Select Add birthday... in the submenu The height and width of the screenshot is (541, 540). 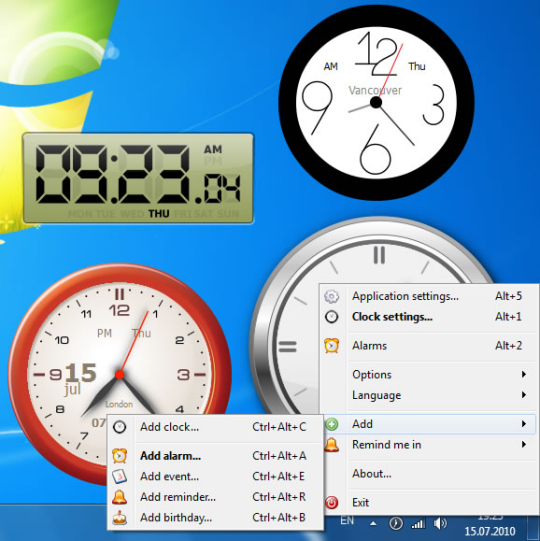pyautogui.click(x=215, y=518)
